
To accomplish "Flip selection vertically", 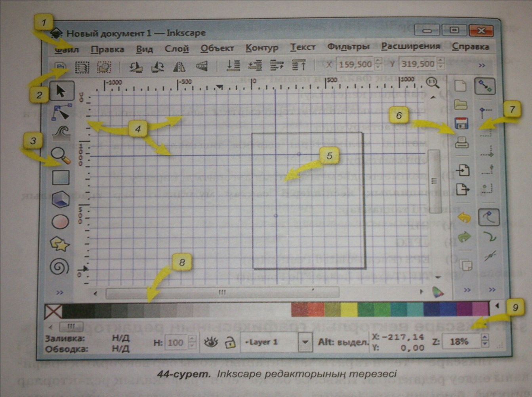I will (x=202, y=66).
